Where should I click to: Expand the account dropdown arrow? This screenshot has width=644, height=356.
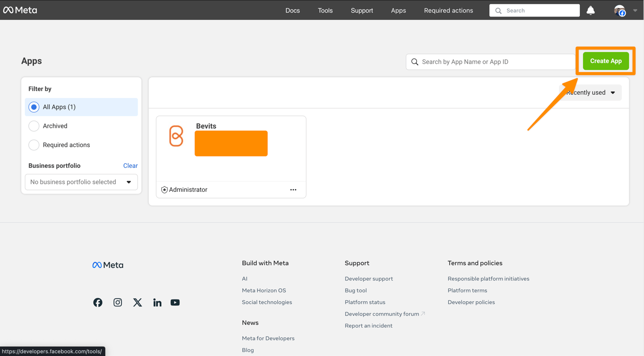click(635, 10)
